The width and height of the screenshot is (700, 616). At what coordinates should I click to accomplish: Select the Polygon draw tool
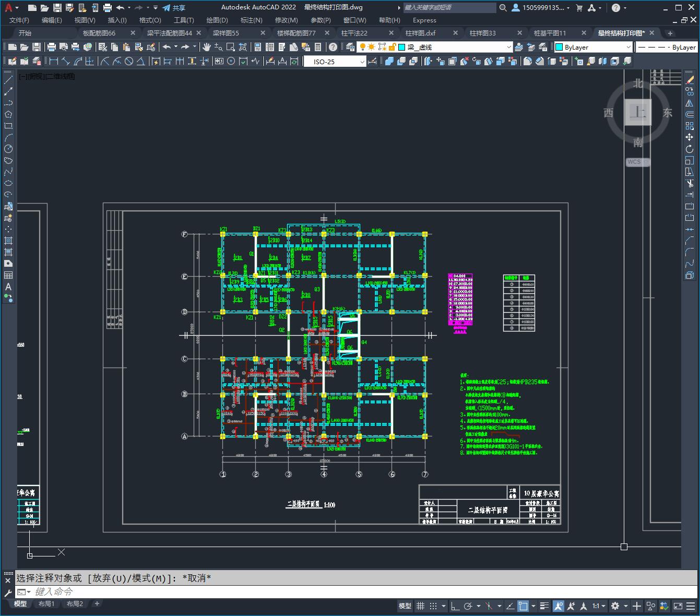point(8,114)
